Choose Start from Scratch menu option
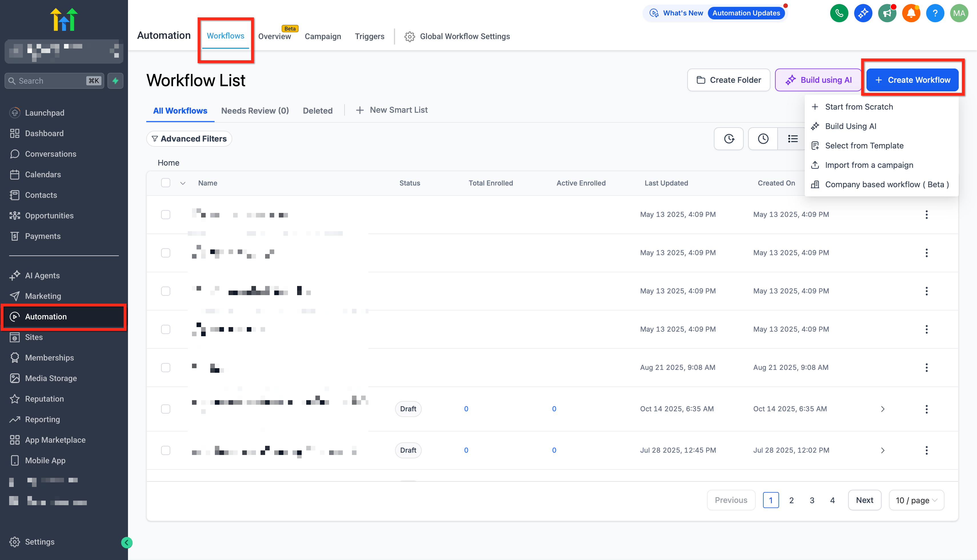Image resolution: width=977 pixels, height=560 pixels. [858, 107]
